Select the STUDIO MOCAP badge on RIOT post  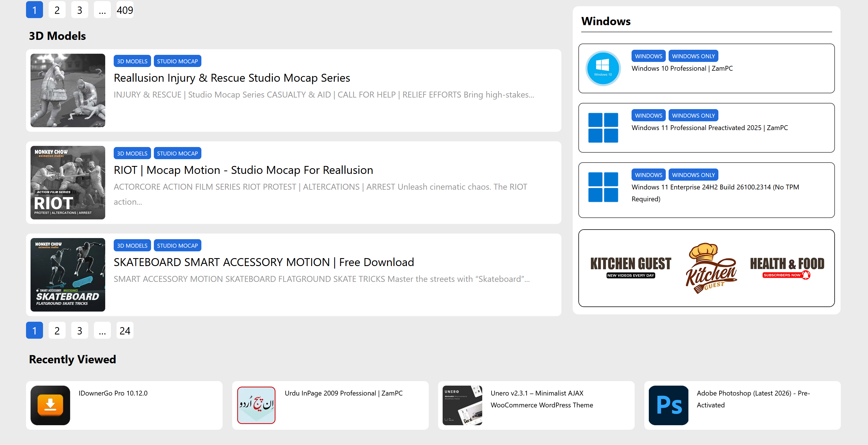point(178,153)
